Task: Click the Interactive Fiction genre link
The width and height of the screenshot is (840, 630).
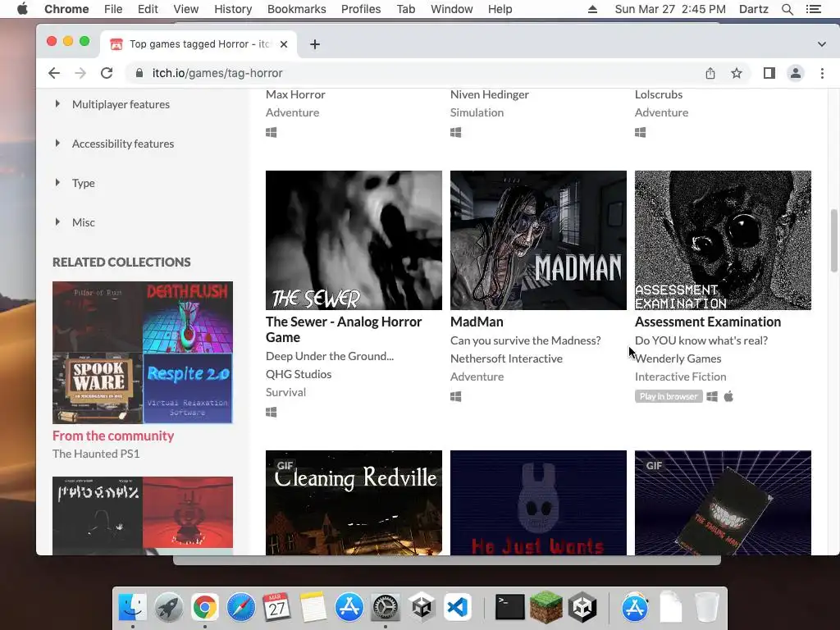Action: click(680, 377)
